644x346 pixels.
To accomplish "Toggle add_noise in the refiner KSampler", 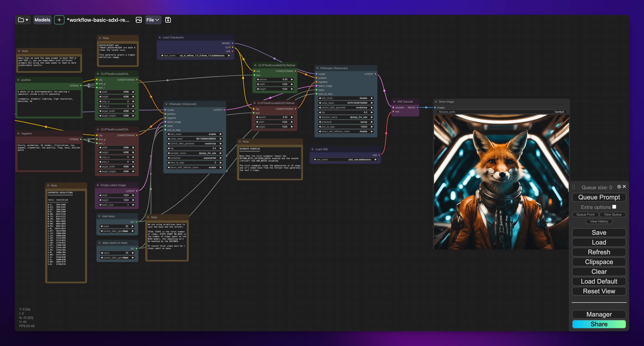I will coord(346,98).
